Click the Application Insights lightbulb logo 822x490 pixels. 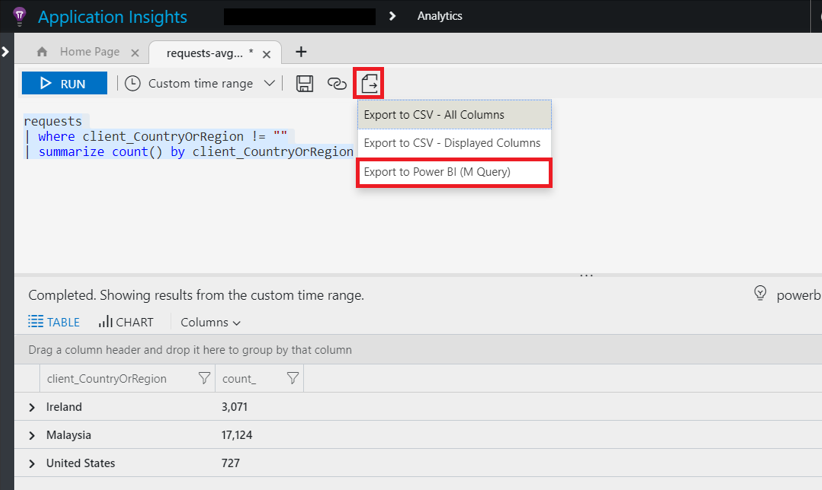pos(19,16)
